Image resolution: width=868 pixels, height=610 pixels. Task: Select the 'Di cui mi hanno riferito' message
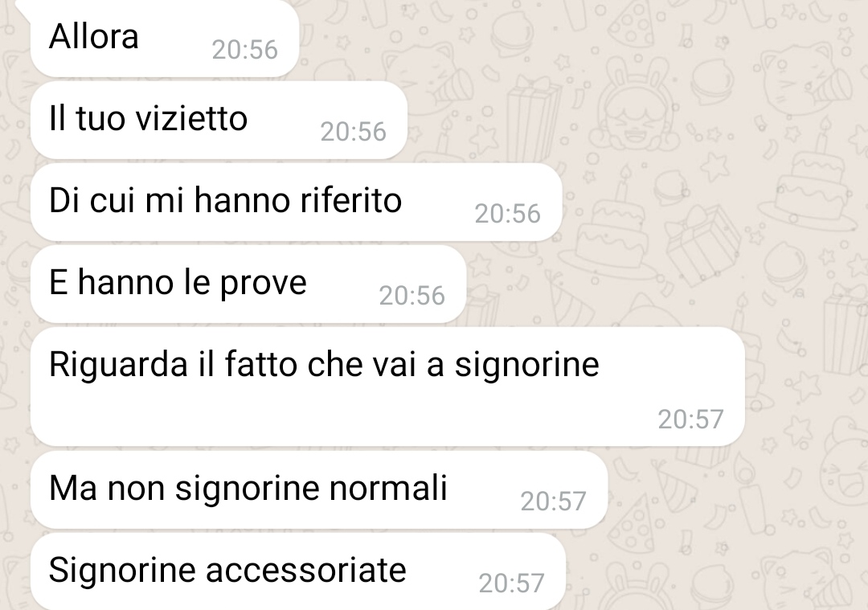[296, 202]
